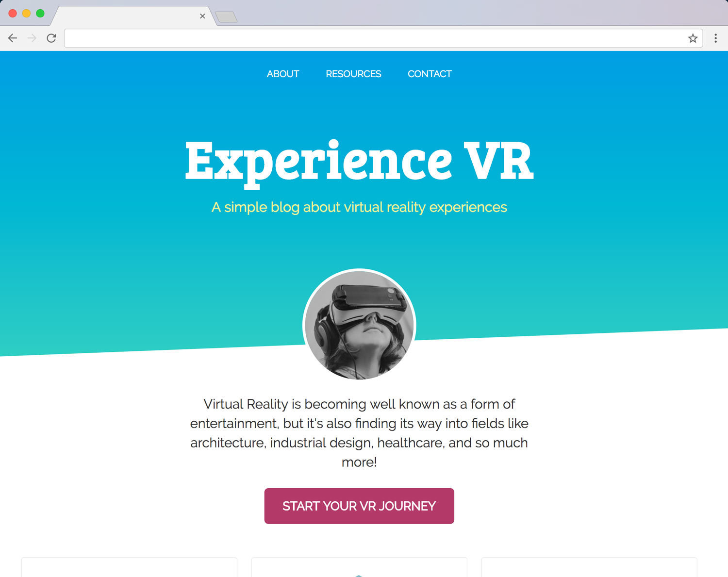
Task: Click the teal icon in the middle card
Action: point(359,576)
